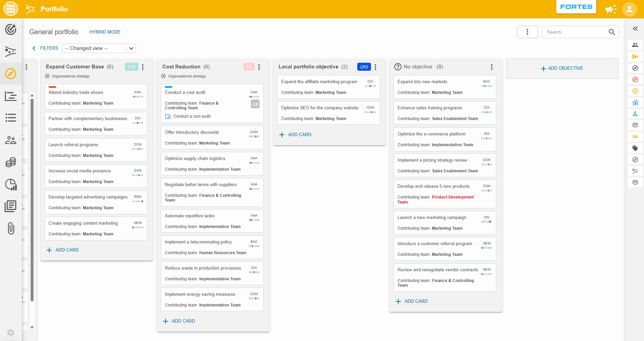The width and height of the screenshot is (644, 341).
Task: Open Expand Customer Base column options menu
Action: [x=143, y=67]
